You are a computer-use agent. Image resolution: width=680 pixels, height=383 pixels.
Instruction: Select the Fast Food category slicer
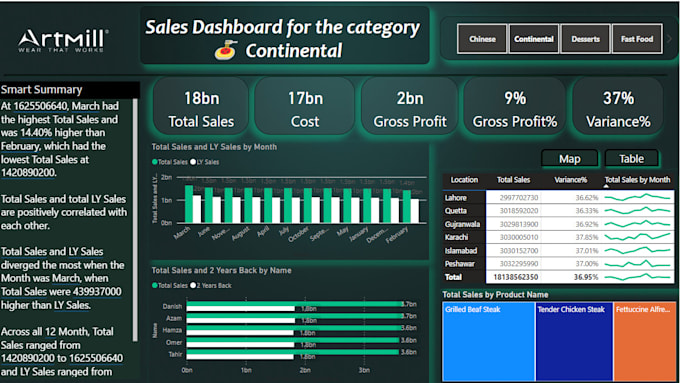click(x=637, y=39)
